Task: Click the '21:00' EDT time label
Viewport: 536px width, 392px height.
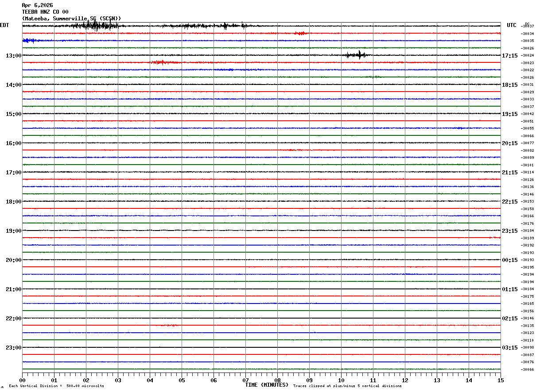Action: [13, 289]
